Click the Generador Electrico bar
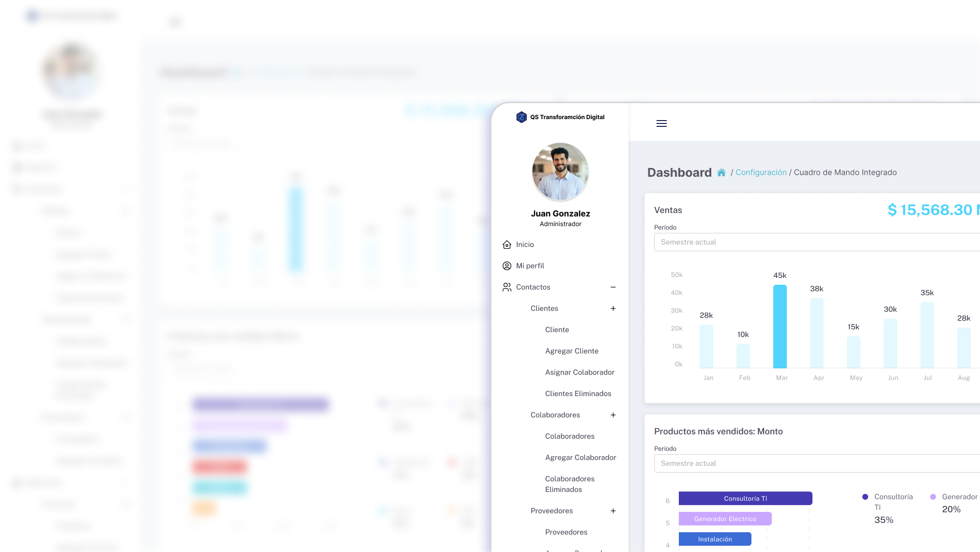The height and width of the screenshot is (552, 980). click(725, 519)
